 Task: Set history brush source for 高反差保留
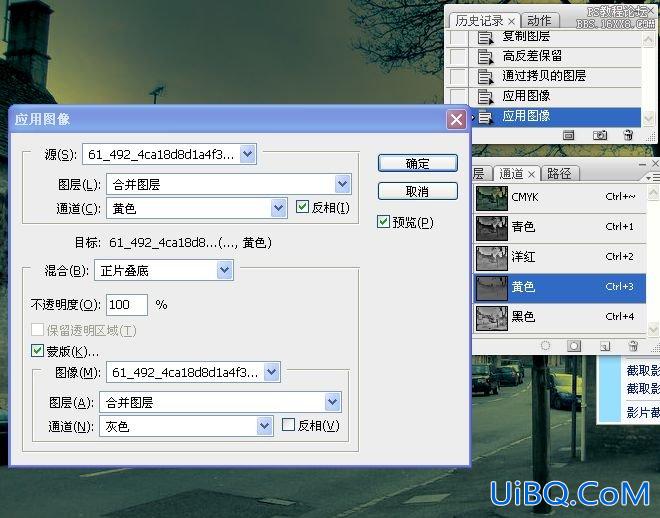coord(458,56)
